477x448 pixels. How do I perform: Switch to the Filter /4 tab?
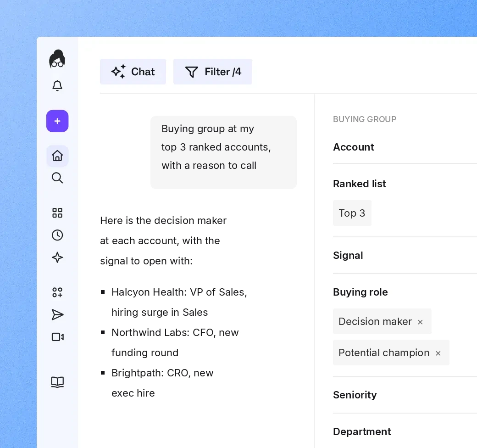(x=213, y=72)
